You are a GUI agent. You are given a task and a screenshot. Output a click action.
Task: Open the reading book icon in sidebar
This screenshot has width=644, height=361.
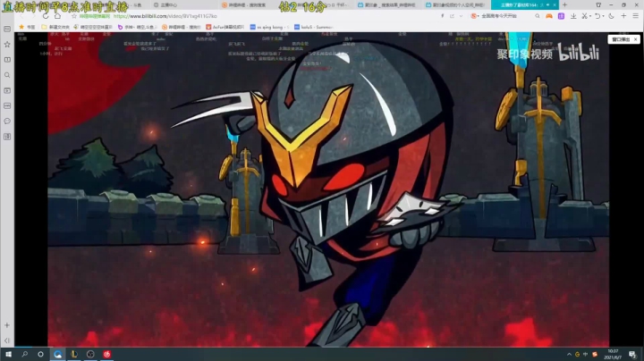[x=7, y=60]
